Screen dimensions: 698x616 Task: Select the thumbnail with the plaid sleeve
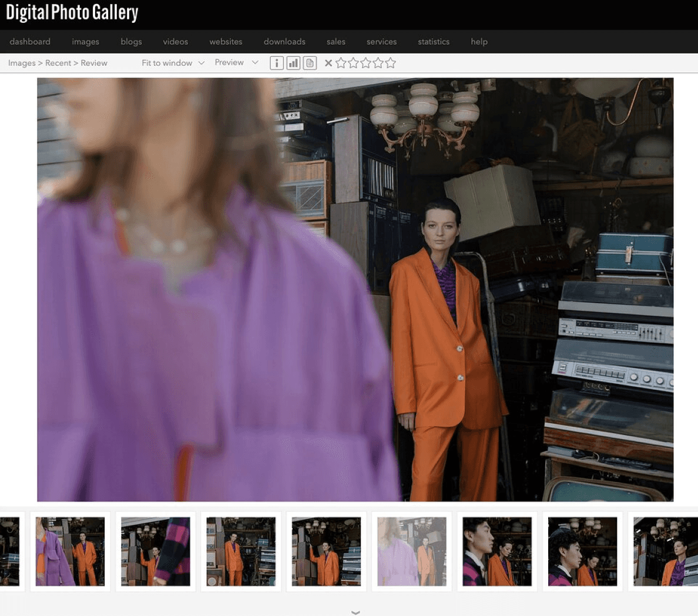pyautogui.click(x=156, y=551)
